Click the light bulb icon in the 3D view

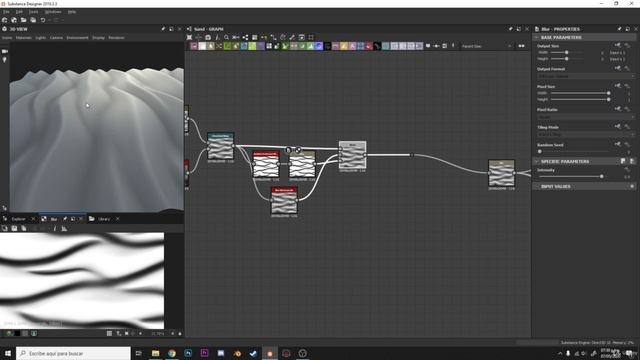coord(5,60)
